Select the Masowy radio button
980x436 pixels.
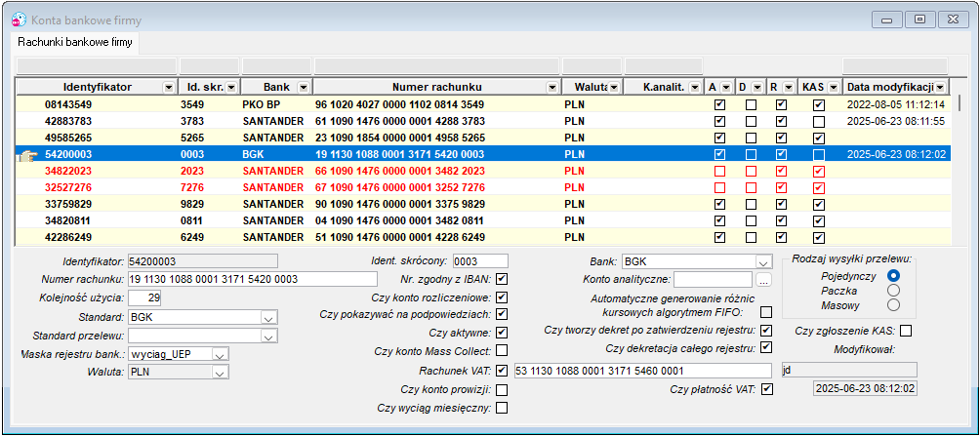894,305
